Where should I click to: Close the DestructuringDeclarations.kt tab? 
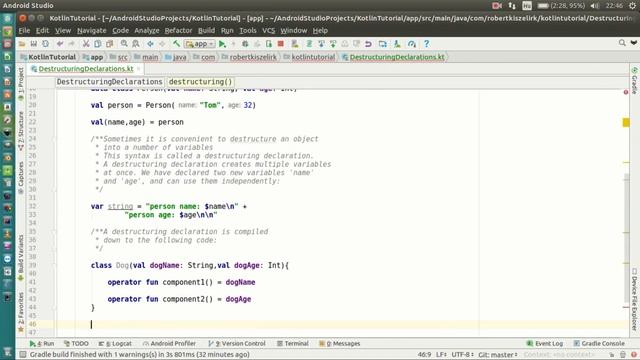pos(138,69)
